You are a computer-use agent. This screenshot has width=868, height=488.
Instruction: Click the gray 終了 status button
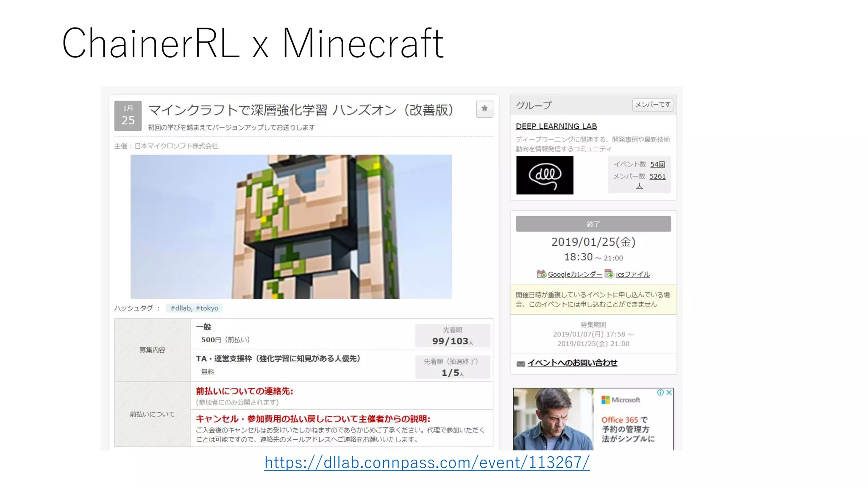(593, 224)
